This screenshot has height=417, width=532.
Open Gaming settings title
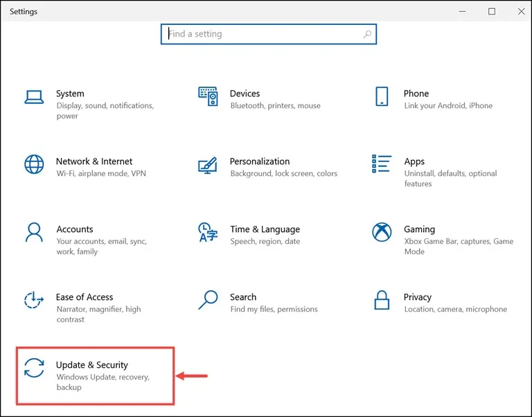click(x=419, y=230)
